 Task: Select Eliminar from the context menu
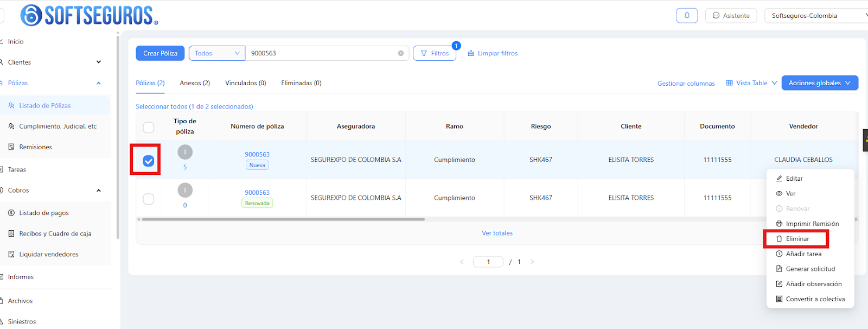[x=810, y=239]
